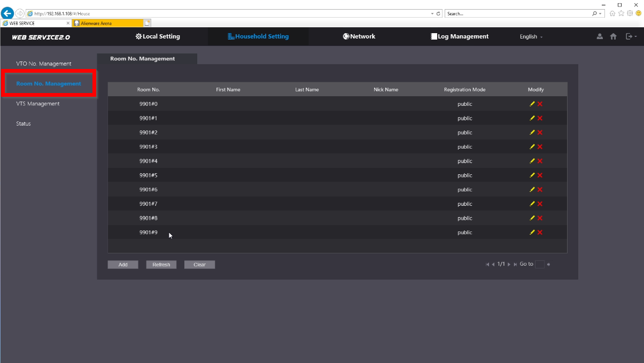Open a new browser tab
The image size is (644, 363).
pyautogui.click(x=148, y=23)
